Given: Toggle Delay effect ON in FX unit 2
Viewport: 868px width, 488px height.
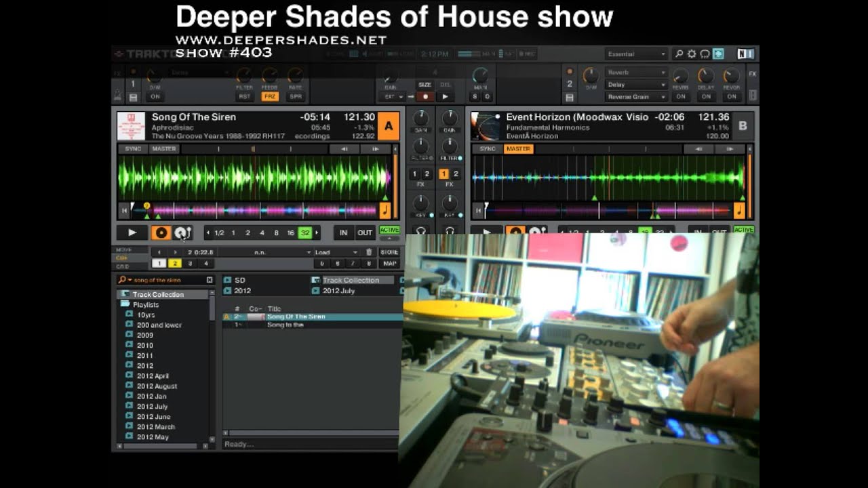Looking at the screenshot, I should (706, 96).
